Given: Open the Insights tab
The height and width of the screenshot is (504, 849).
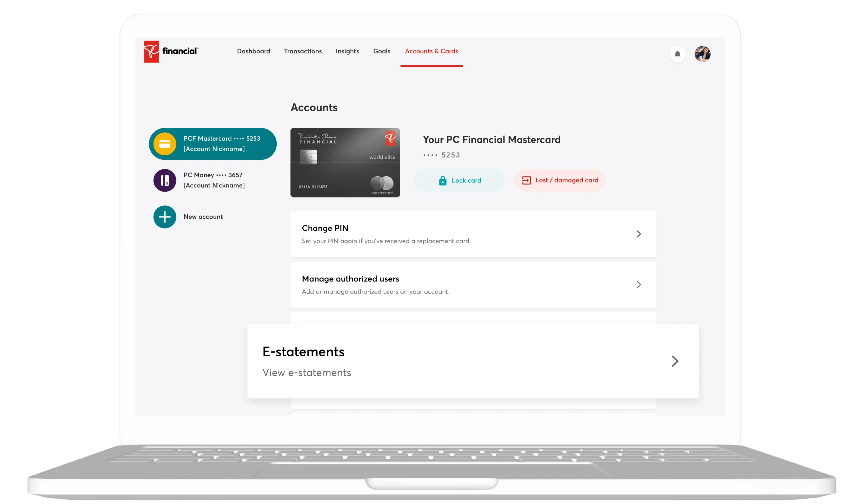Looking at the screenshot, I should 347,51.
